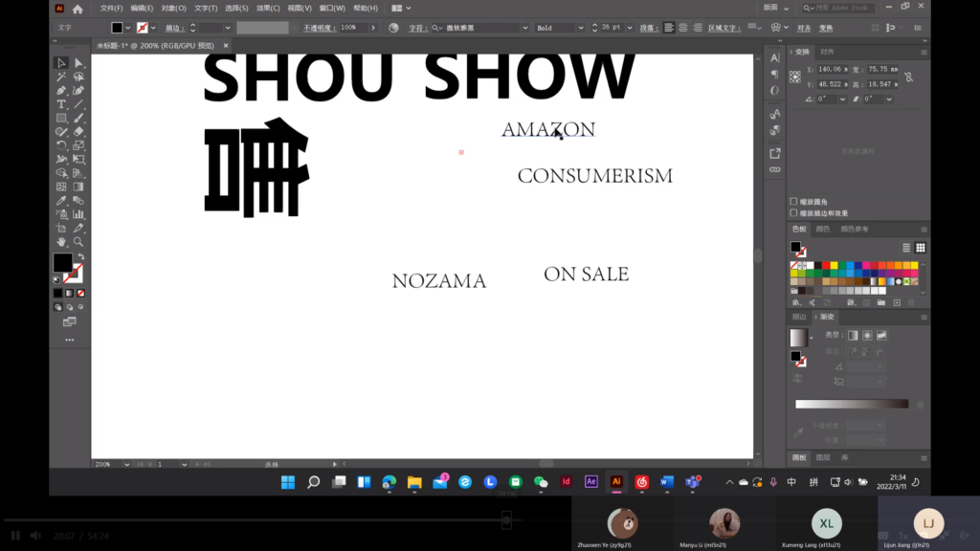Screen dimensions: 980x551
Task: Select the Gradient tool in toolbar
Action: (x=78, y=187)
